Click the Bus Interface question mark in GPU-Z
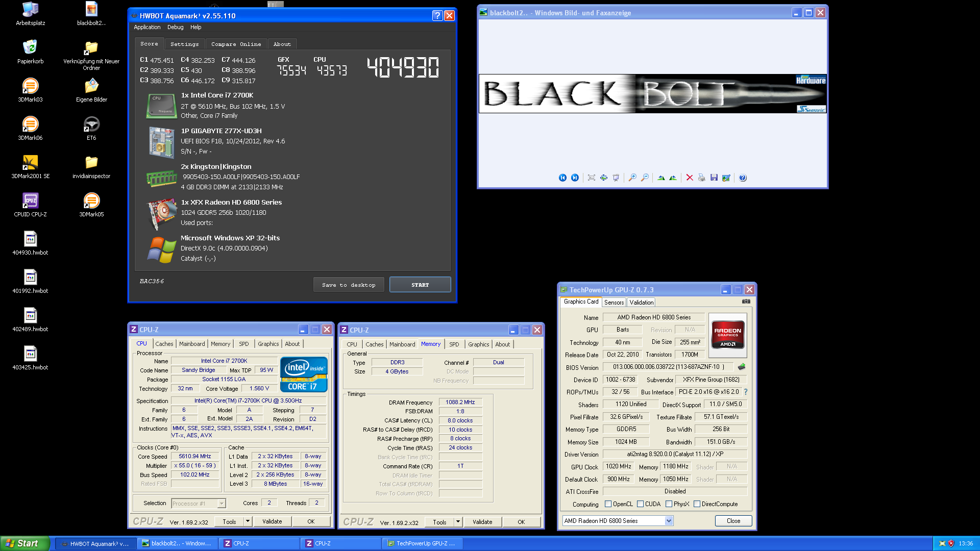980x551 pixels. (x=746, y=392)
